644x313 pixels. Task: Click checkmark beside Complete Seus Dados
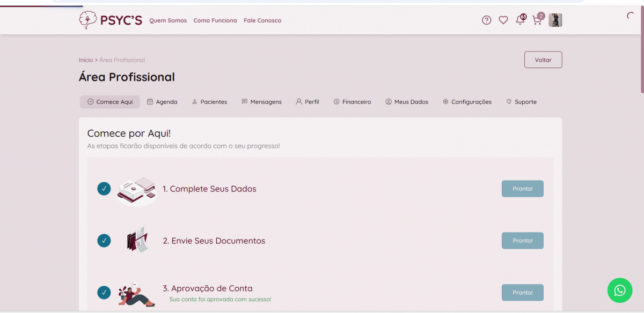[104, 189]
